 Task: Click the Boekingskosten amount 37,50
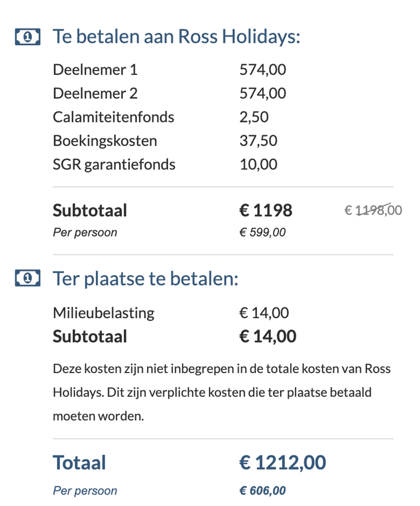(x=258, y=141)
